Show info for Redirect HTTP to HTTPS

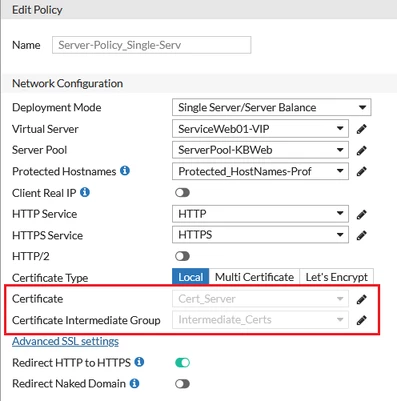click(x=139, y=362)
